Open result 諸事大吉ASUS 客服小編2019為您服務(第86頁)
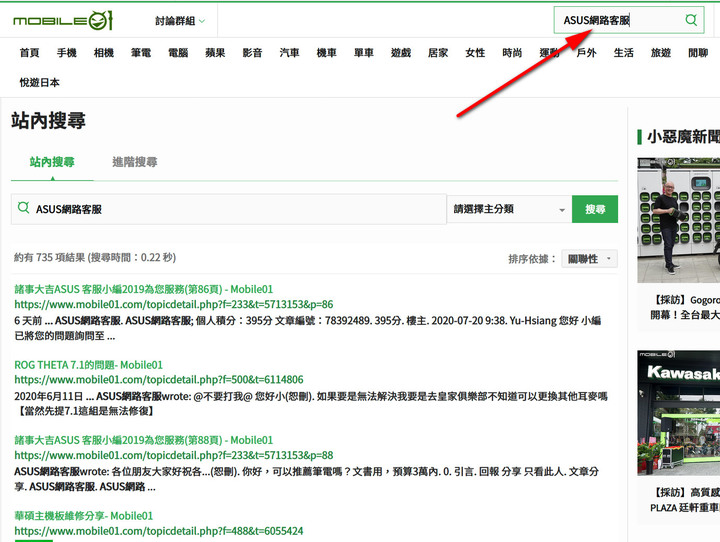 click(144, 289)
